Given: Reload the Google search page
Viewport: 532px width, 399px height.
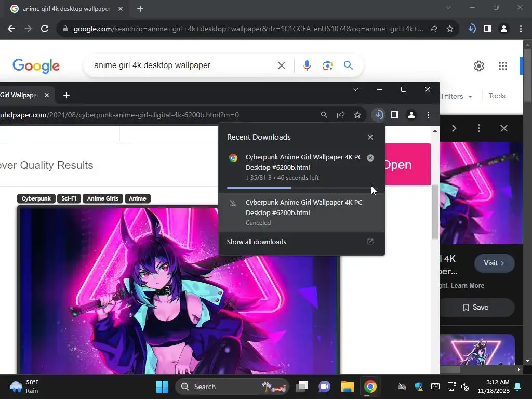Looking at the screenshot, I should tap(45, 29).
